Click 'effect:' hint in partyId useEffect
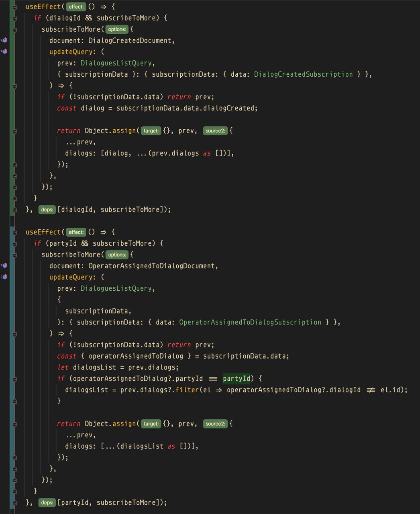The height and width of the screenshot is (514, 420). click(x=76, y=232)
